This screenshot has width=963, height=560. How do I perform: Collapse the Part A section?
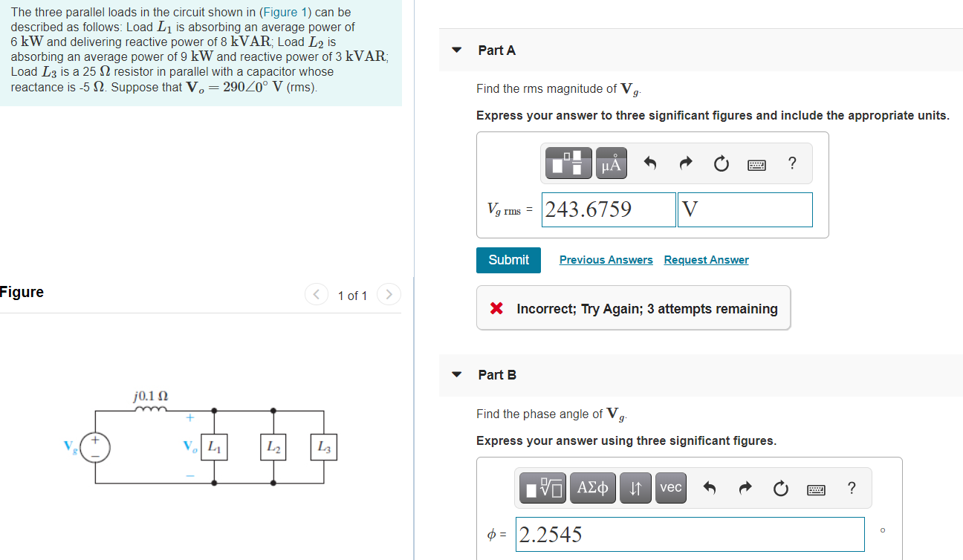click(x=455, y=50)
